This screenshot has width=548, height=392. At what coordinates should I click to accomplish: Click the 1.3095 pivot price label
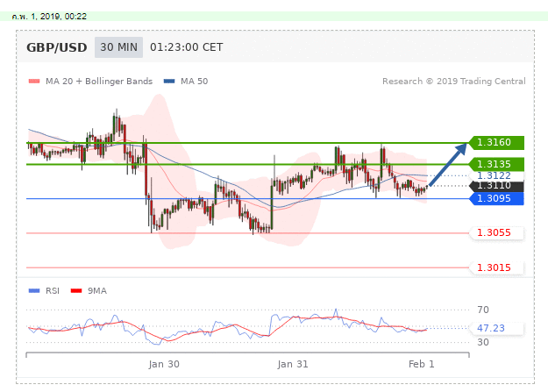[496, 198]
